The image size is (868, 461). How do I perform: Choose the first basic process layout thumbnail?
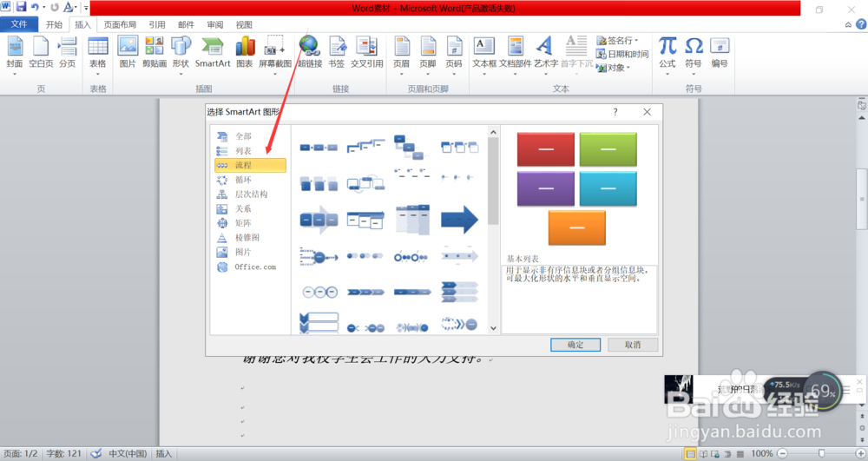319,148
